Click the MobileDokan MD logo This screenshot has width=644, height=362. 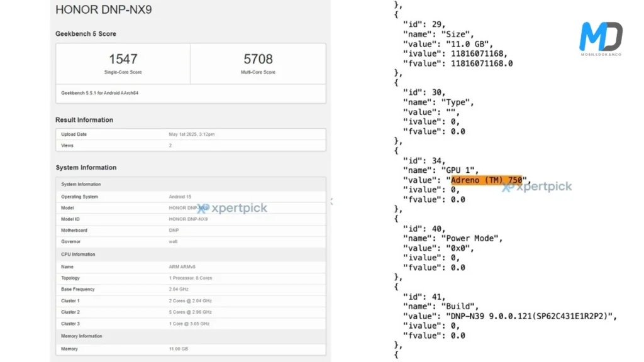[601, 38]
